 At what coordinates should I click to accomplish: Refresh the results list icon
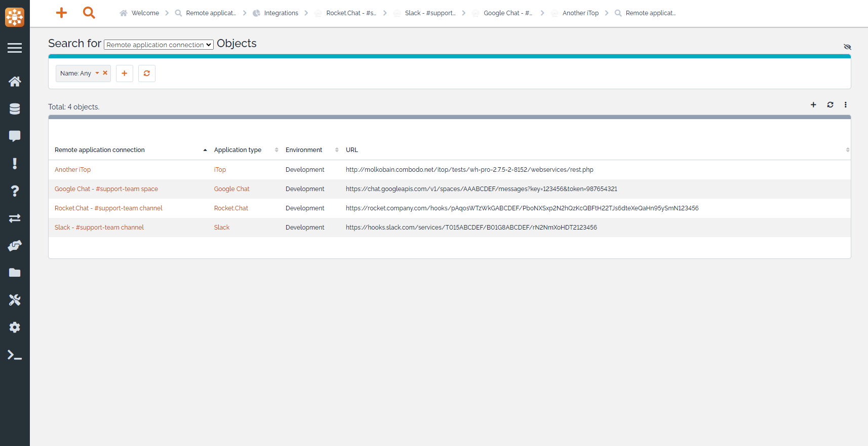[x=830, y=105]
